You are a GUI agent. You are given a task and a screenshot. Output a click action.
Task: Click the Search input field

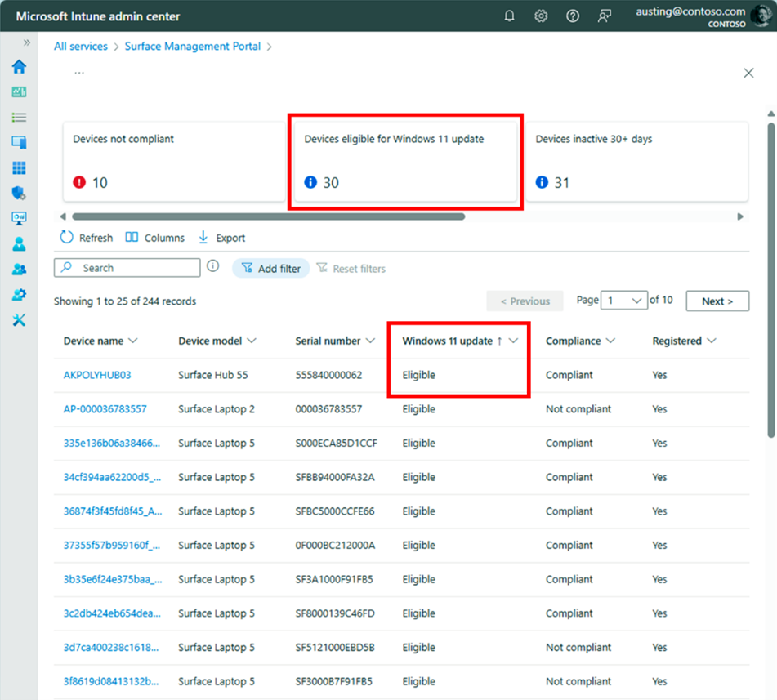coord(136,268)
